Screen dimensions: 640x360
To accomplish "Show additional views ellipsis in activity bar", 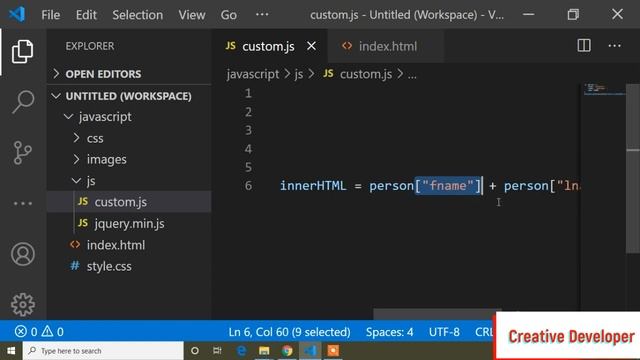I will point(23,203).
